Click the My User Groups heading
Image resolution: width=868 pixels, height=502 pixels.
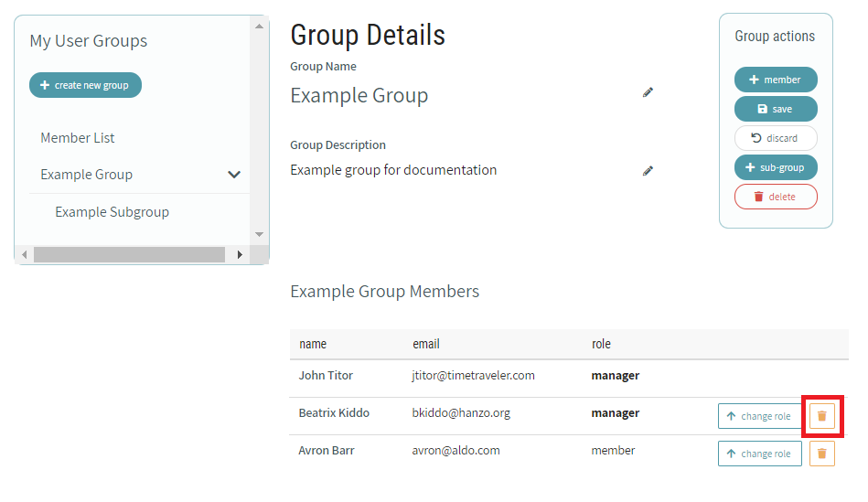(89, 41)
